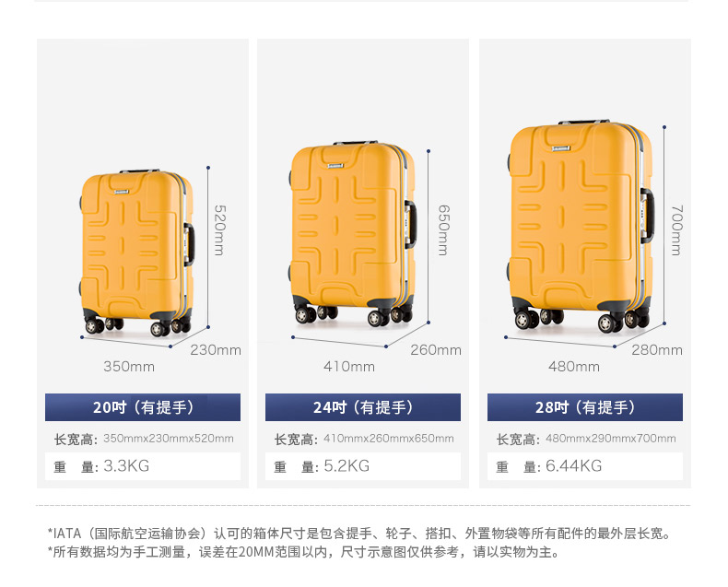Click the 5.2KG weight field
This screenshot has width=728, height=587.
362,465
